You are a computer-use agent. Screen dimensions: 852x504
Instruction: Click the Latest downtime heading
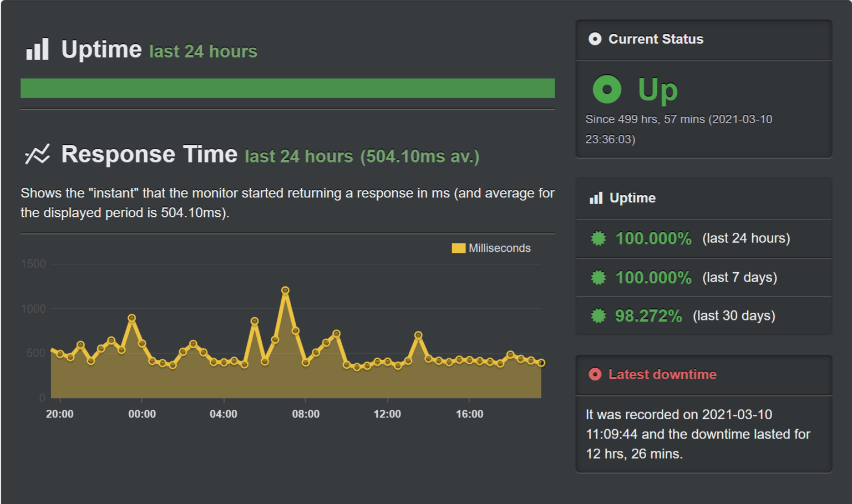coord(662,374)
